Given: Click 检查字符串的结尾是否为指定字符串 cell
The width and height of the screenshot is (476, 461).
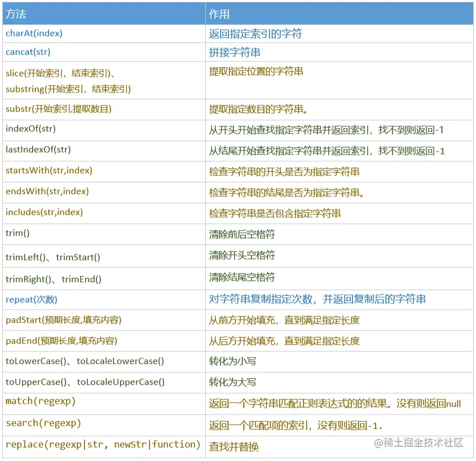Looking at the screenshot, I should (x=339, y=192).
